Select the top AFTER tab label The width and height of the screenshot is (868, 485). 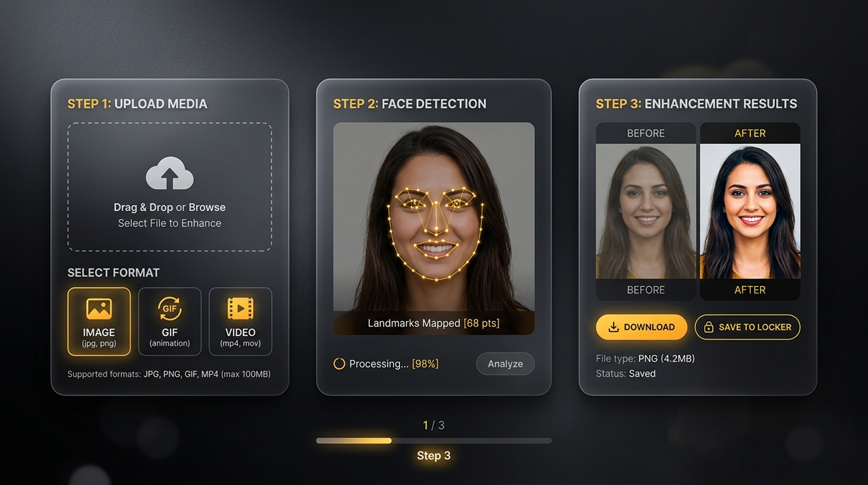pyautogui.click(x=750, y=133)
